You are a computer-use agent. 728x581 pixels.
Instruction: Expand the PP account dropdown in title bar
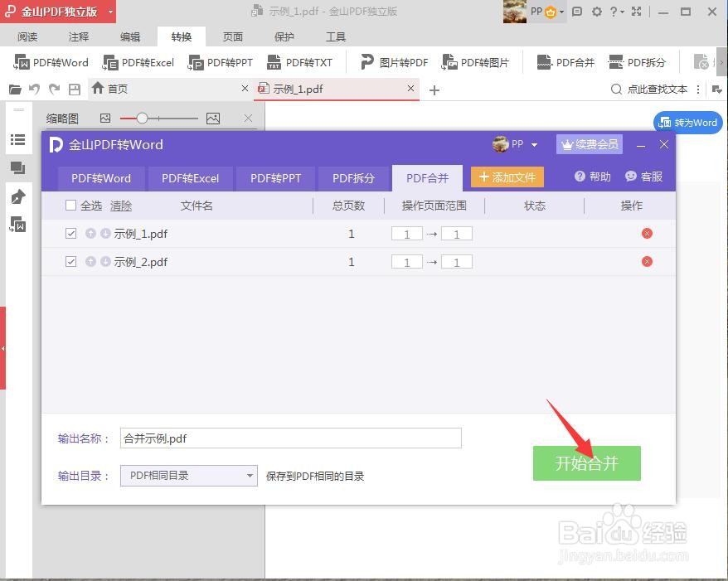coord(561,12)
